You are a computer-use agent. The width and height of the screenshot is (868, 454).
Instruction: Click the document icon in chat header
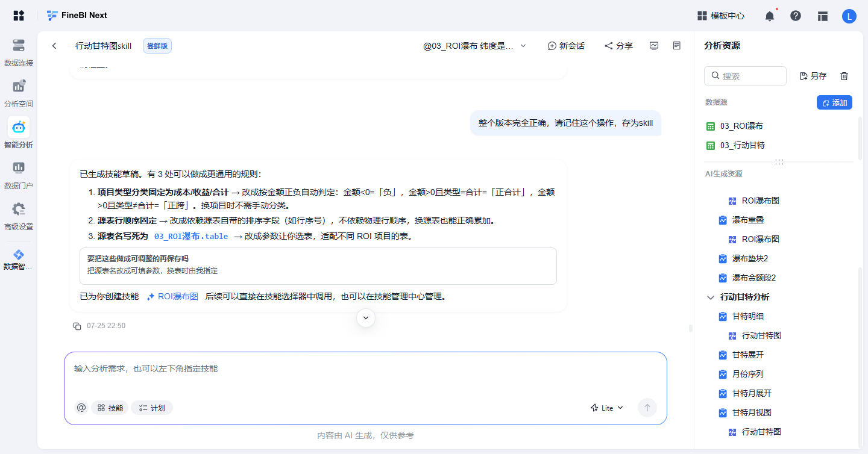(x=677, y=46)
